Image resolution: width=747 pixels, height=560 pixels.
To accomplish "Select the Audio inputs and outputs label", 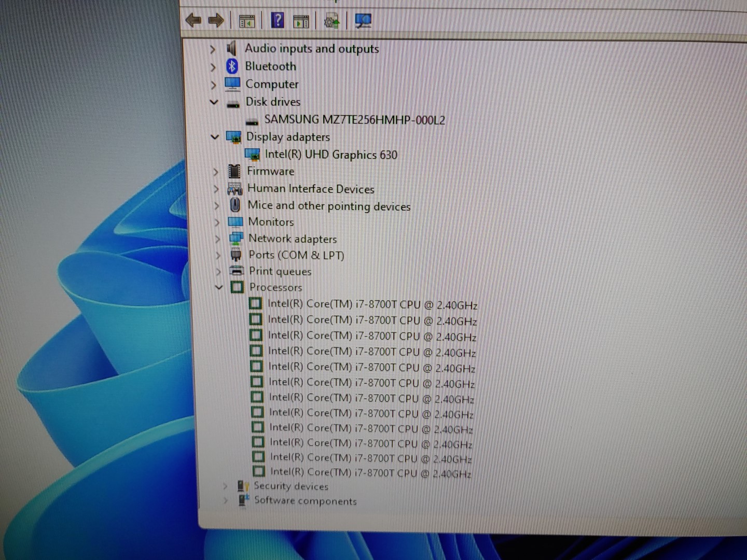I will click(x=312, y=48).
